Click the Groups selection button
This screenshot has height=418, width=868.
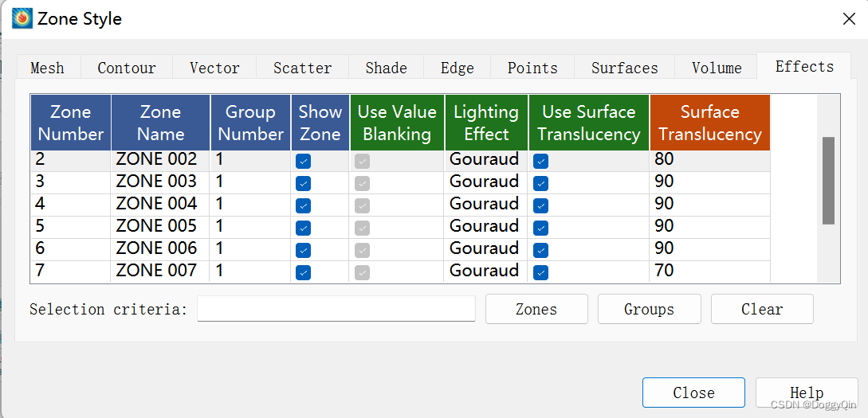650,309
